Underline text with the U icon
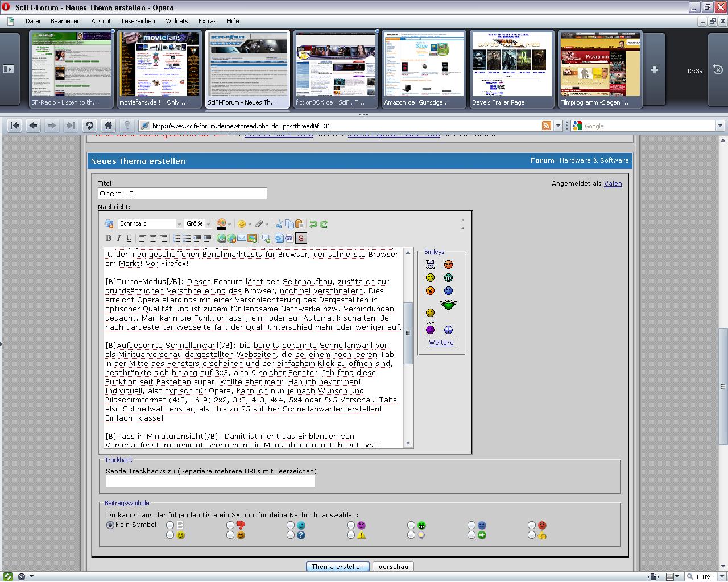The image size is (728, 582). click(129, 238)
